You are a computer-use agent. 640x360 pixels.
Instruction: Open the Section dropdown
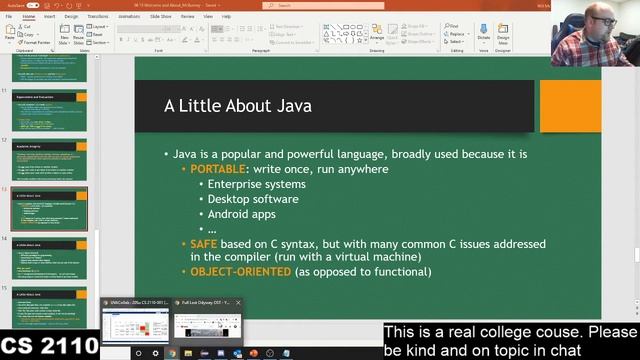click(x=98, y=42)
